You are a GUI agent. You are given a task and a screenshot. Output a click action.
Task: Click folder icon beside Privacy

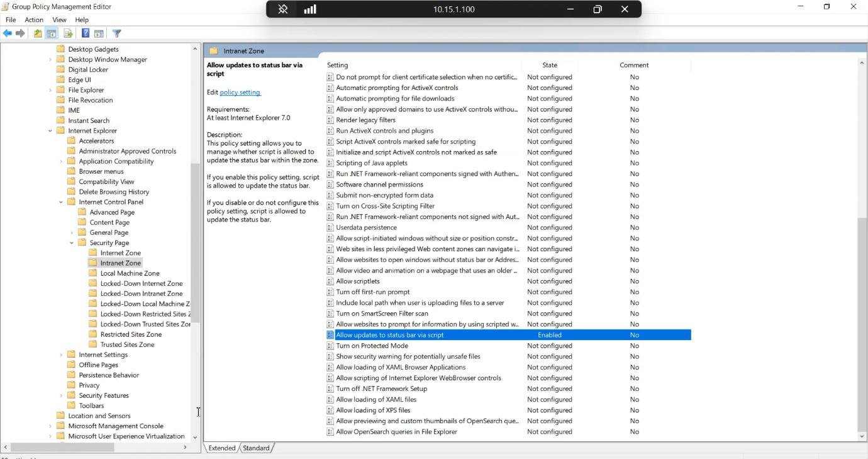tap(72, 385)
